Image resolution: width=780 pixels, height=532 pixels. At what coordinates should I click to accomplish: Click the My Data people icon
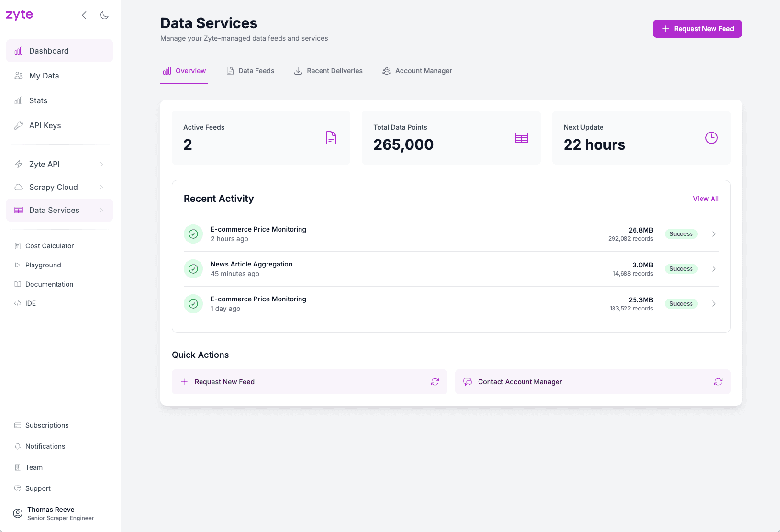click(x=19, y=76)
